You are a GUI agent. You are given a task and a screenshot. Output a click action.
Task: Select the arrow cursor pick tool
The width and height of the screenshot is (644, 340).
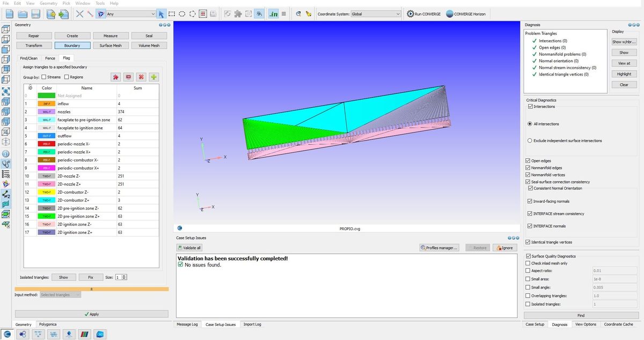[162, 14]
